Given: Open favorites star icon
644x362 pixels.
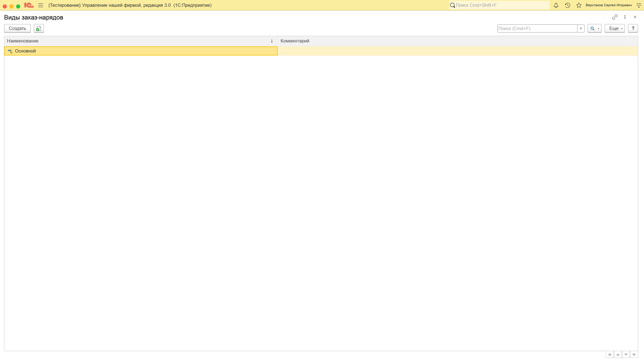Looking at the screenshot, I should click(579, 5).
